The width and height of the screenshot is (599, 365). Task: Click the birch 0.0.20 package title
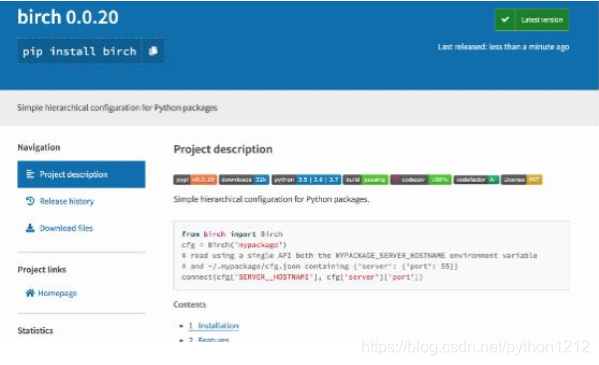pos(68,17)
